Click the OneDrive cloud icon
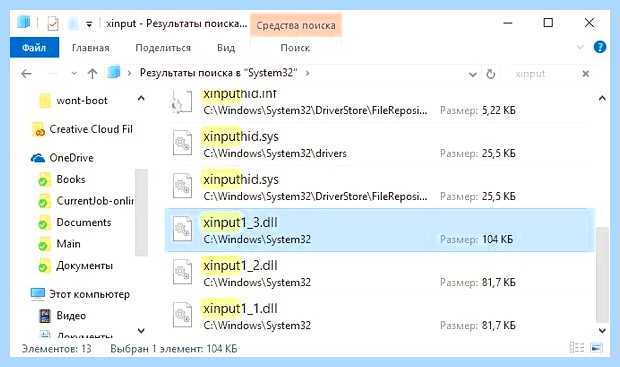This screenshot has height=367, width=620. click(x=38, y=158)
